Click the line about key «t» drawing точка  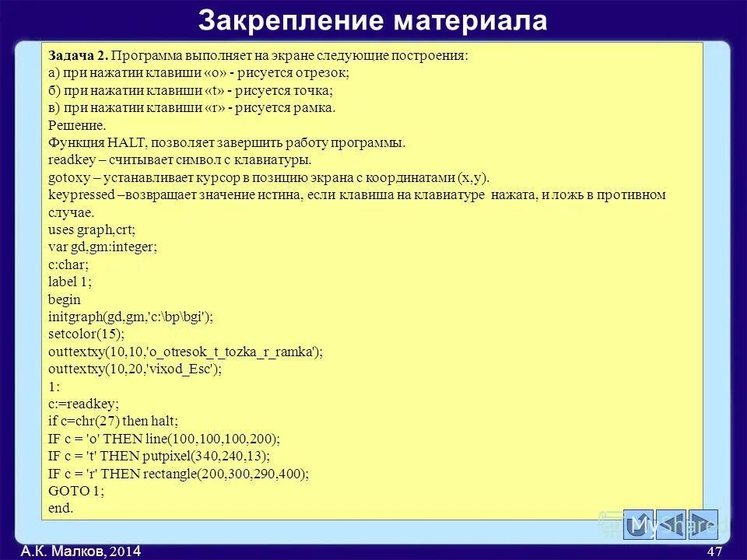[x=191, y=90]
